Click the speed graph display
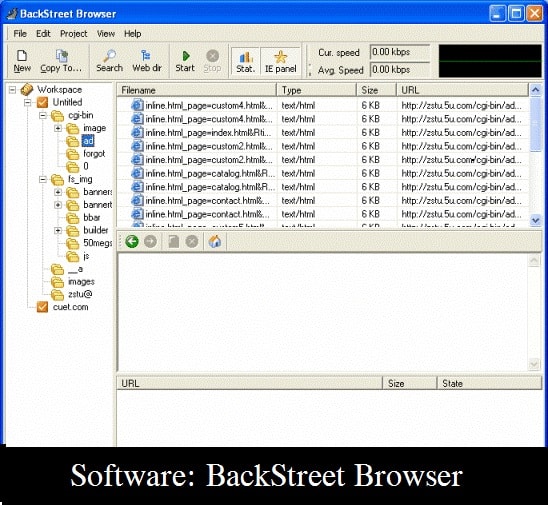The width and height of the screenshot is (548, 505). (x=490, y=61)
